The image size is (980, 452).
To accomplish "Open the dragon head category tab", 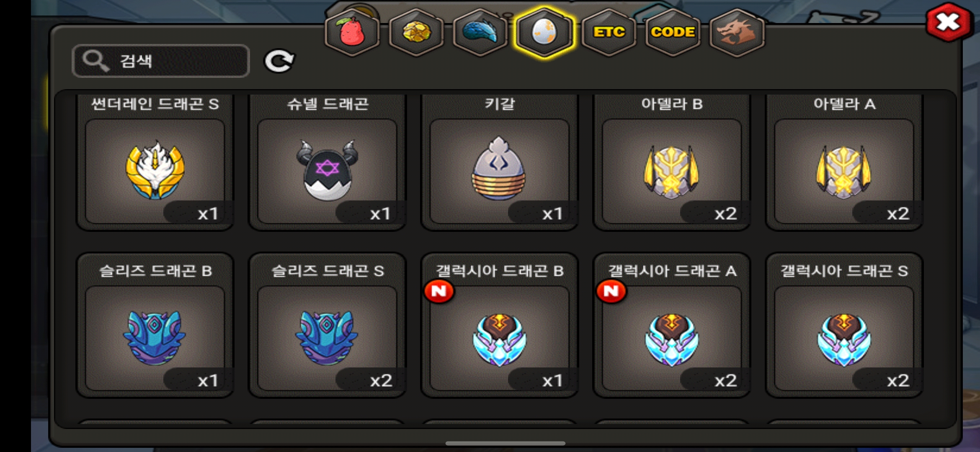I will 737,32.
